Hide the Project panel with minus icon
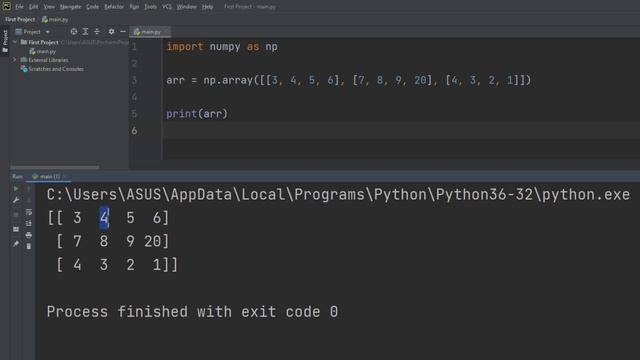640x360 pixels. 123,31
